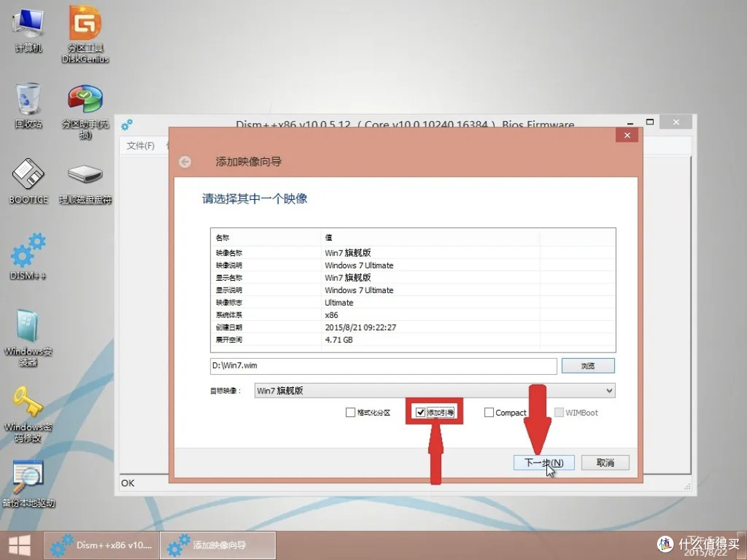
Task: Open the 分区助手 desktop icon
Action: (x=85, y=111)
